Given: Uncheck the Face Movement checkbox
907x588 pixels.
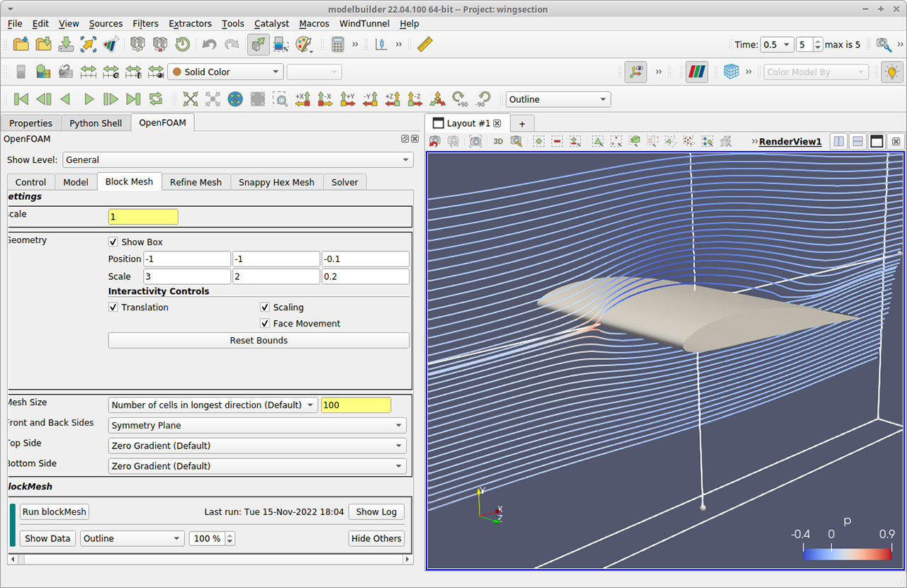Looking at the screenshot, I should (x=264, y=324).
